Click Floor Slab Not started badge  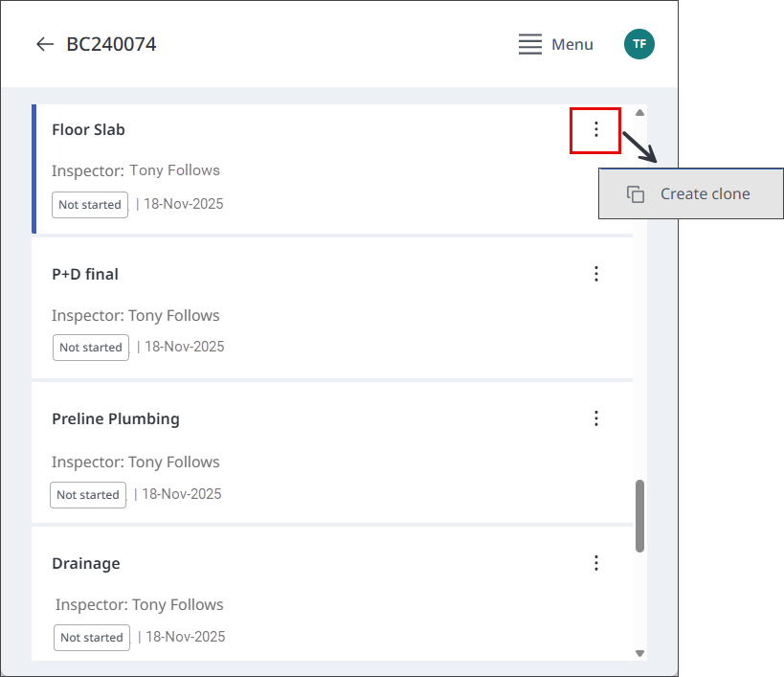[90, 205]
